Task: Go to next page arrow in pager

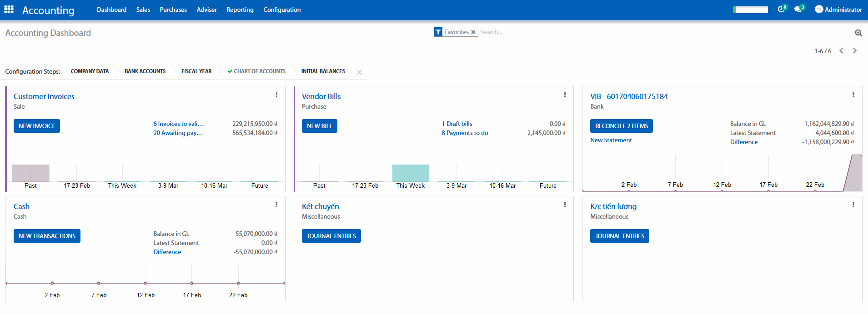Action: click(x=855, y=51)
